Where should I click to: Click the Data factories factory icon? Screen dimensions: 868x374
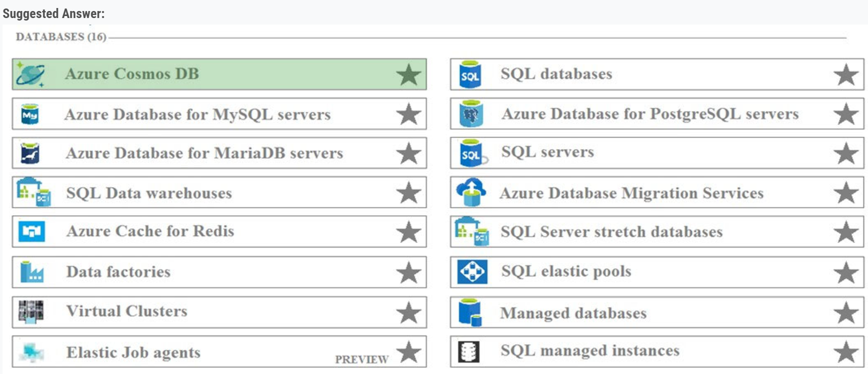(32, 272)
